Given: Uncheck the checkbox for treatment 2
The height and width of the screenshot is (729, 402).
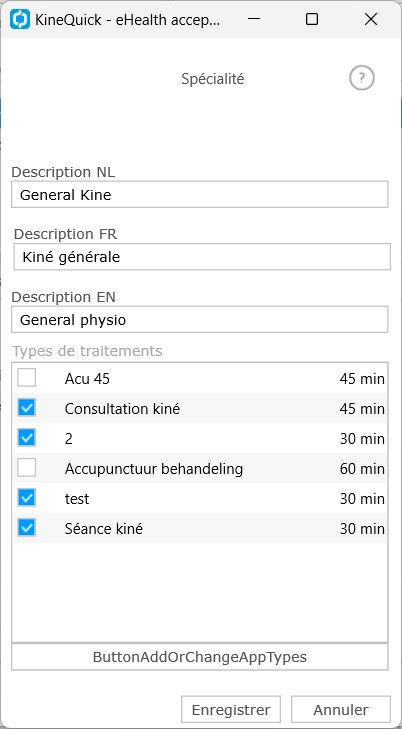Looking at the screenshot, I should click(x=26, y=438).
